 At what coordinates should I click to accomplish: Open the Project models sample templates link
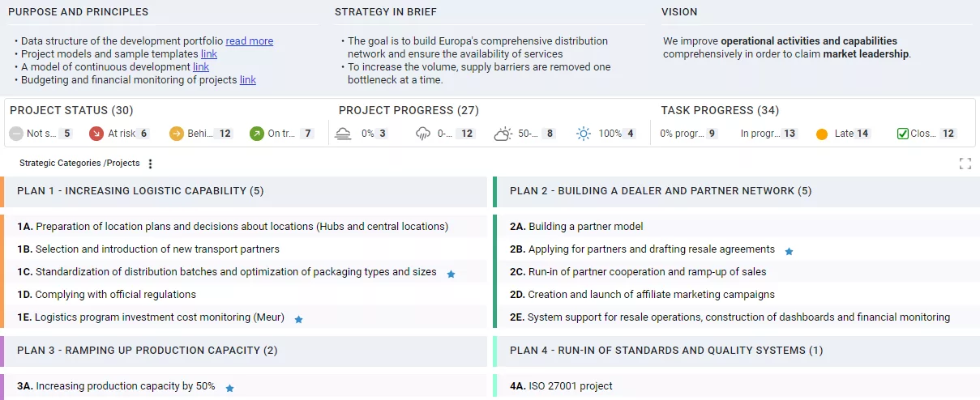click(x=209, y=54)
